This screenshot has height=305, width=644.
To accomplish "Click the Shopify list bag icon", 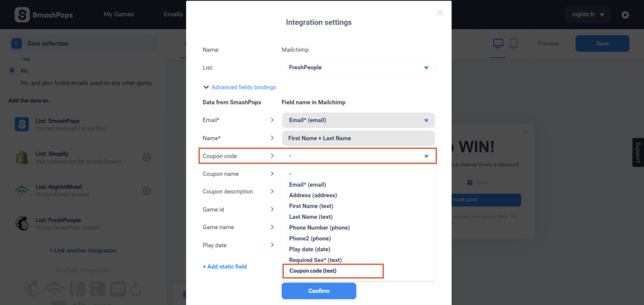I will click(x=22, y=157).
